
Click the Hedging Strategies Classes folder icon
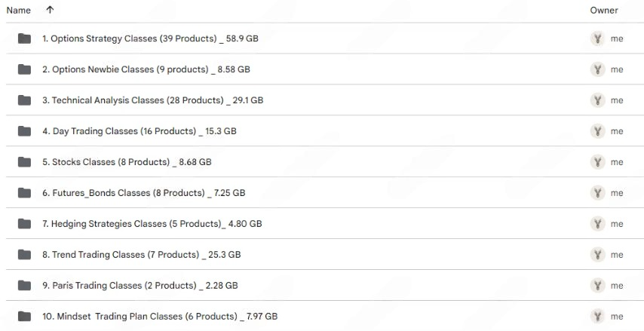(x=24, y=224)
